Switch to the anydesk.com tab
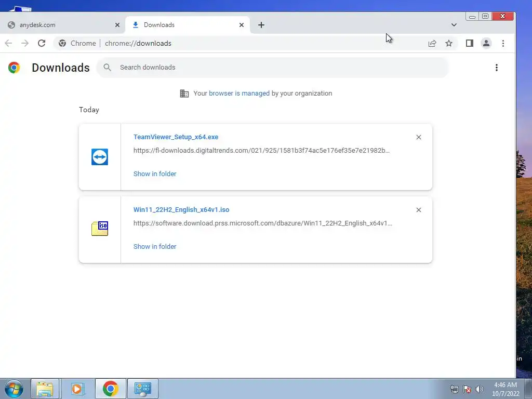The width and height of the screenshot is (532, 399). [x=63, y=25]
